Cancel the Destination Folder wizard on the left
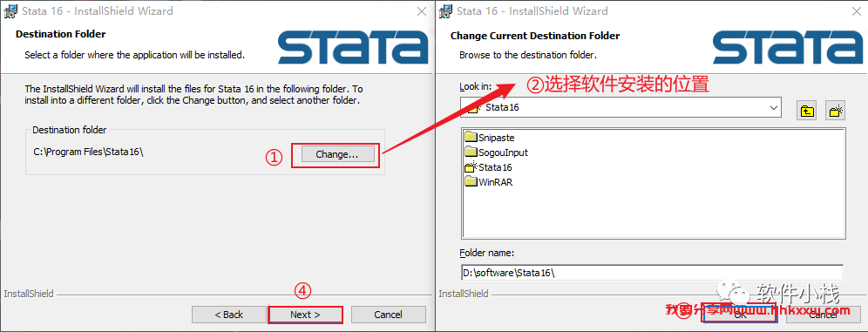868x332 pixels. [388, 315]
